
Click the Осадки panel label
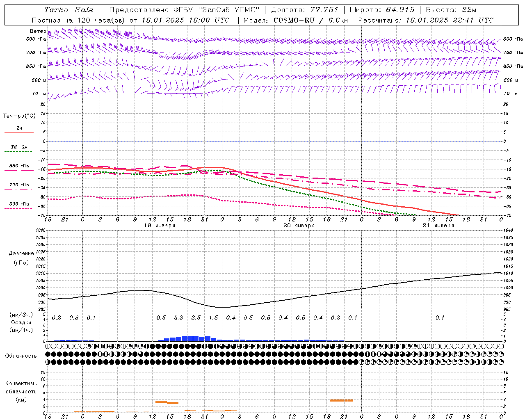tap(21, 322)
